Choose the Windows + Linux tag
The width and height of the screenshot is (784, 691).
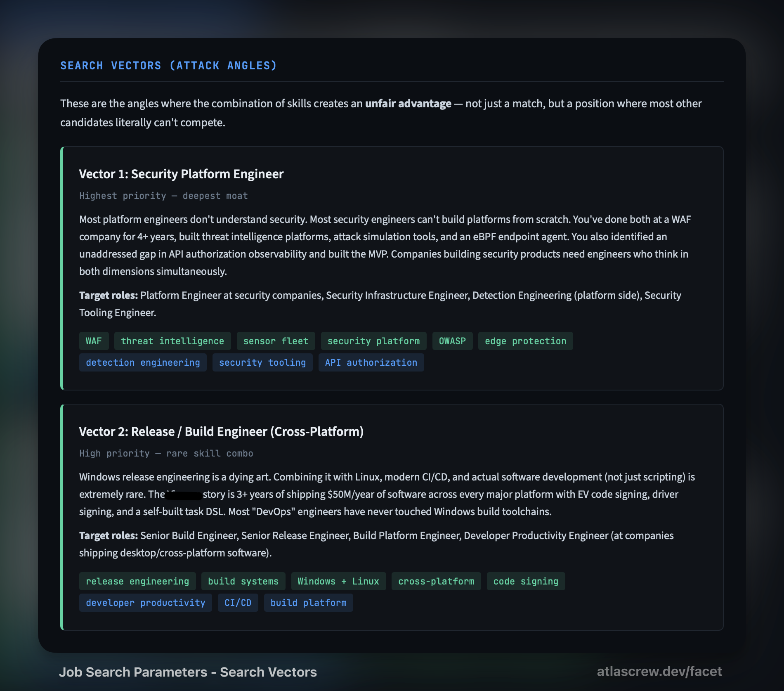pyautogui.click(x=338, y=581)
